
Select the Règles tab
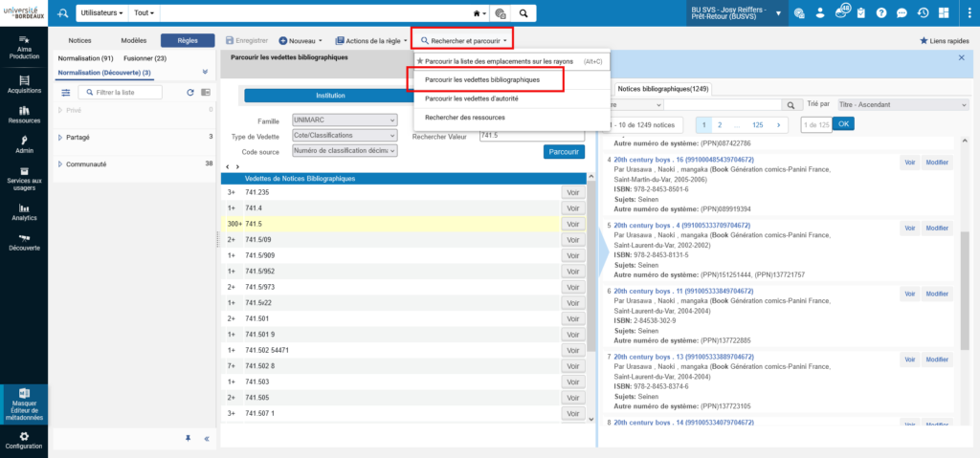point(188,40)
